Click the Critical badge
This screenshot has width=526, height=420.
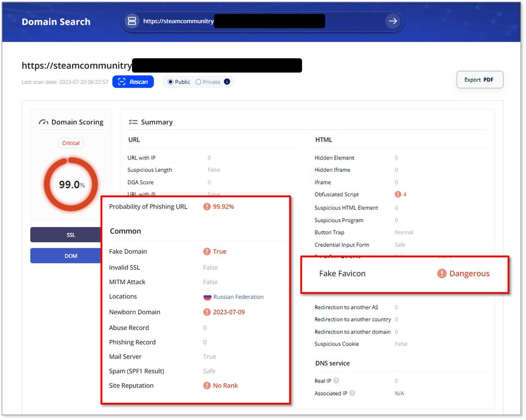click(71, 143)
